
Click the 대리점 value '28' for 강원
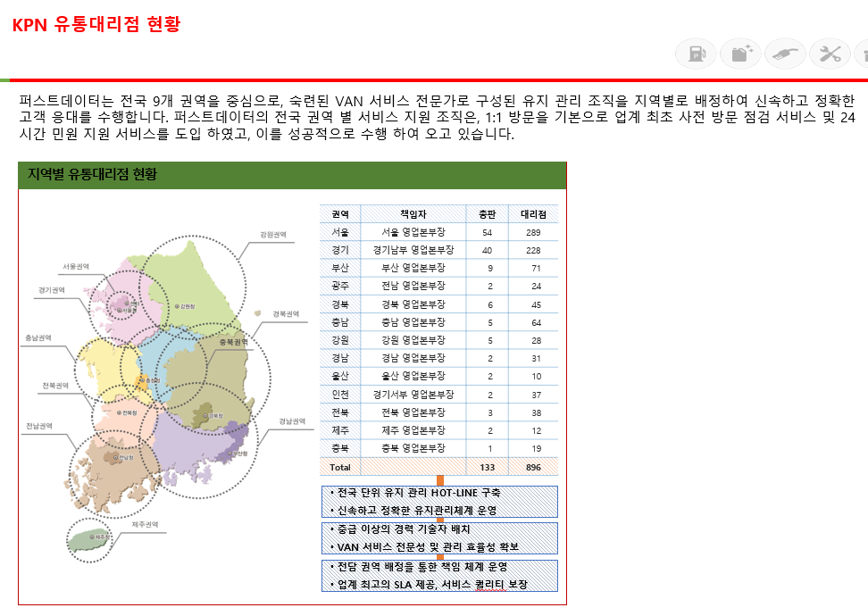coord(536,341)
